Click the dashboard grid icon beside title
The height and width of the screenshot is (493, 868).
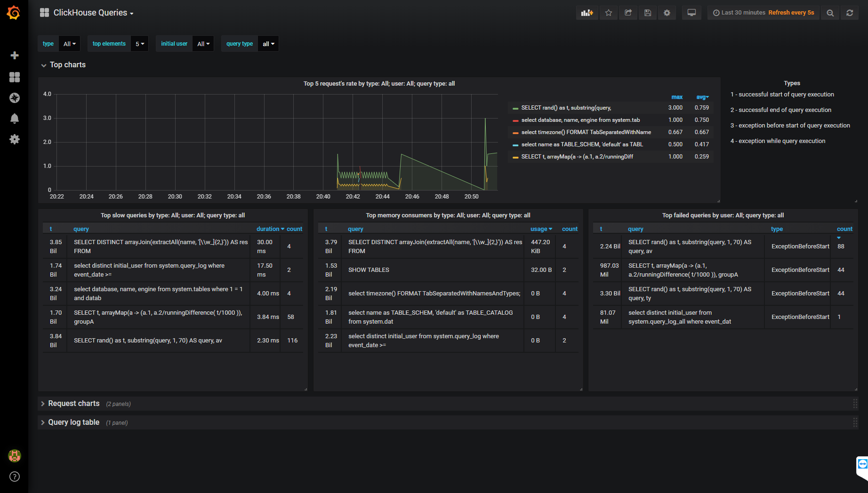(x=44, y=13)
